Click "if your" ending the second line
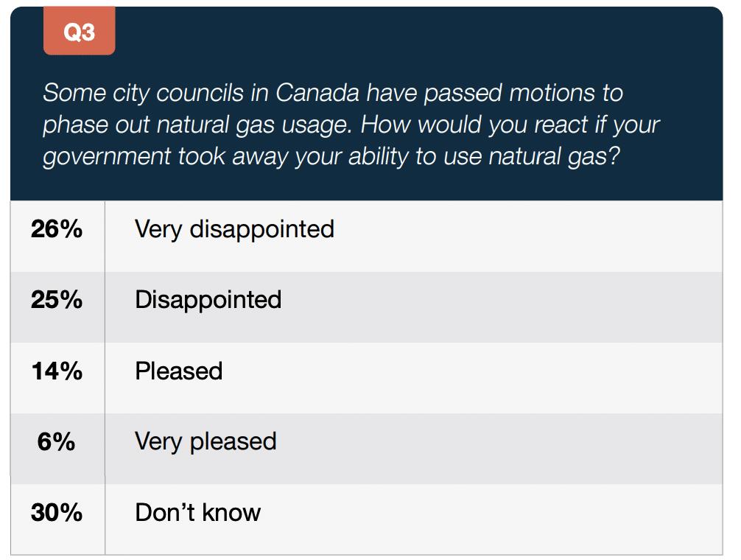This screenshot has height=560, width=741. [627, 125]
